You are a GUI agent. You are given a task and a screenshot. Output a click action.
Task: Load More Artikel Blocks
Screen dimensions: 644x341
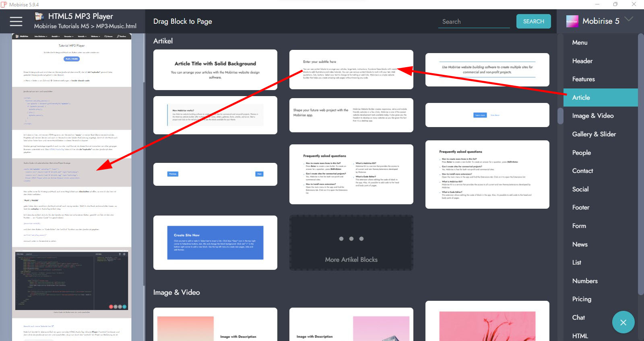click(351, 242)
